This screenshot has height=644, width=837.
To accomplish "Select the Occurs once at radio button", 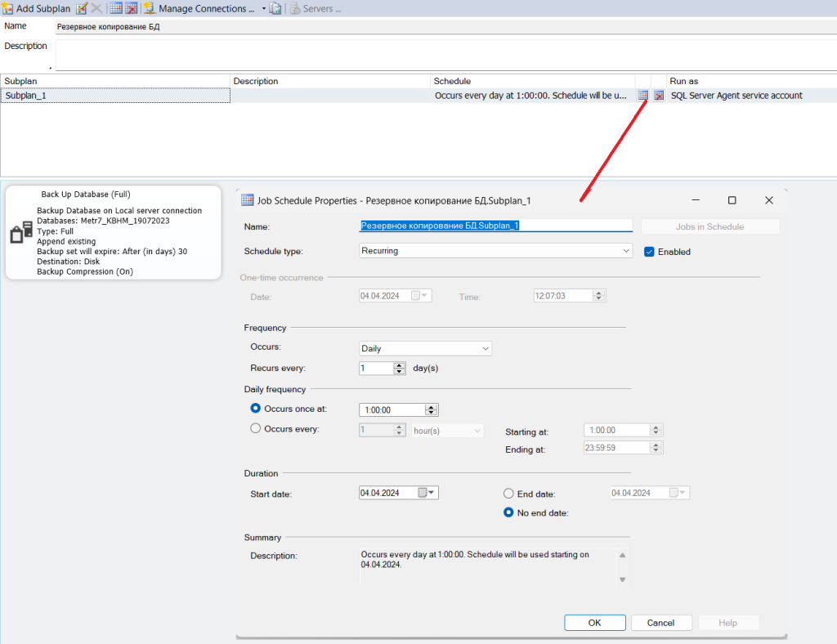I will point(256,408).
